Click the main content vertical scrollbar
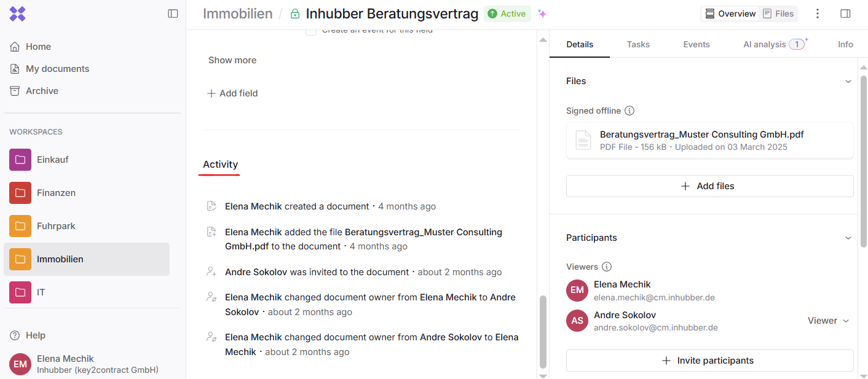The height and width of the screenshot is (379, 868). point(543,332)
